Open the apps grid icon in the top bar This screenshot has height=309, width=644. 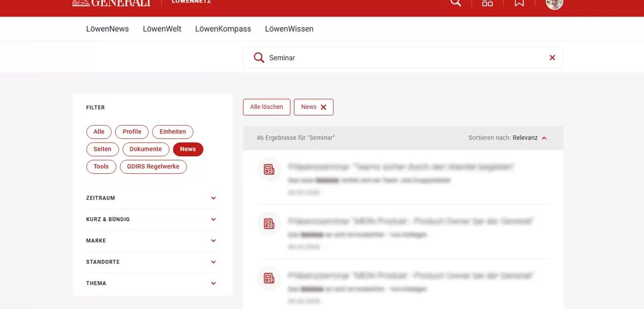point(487,3)
